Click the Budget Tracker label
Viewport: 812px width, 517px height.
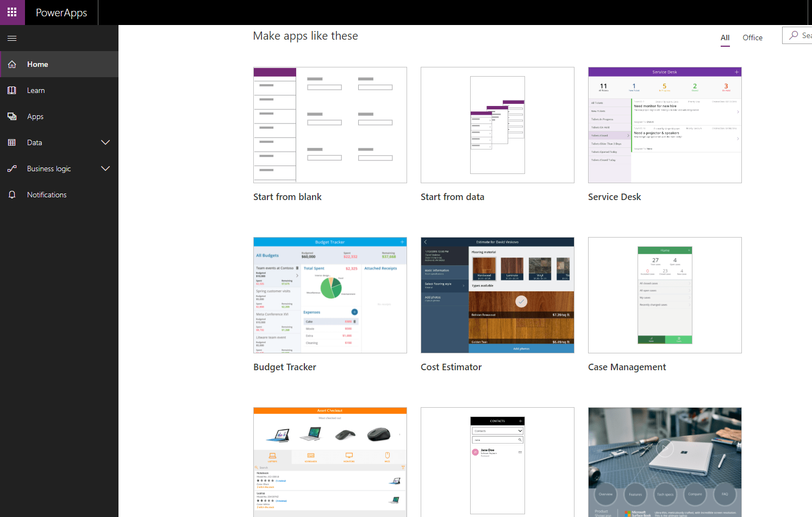285,367
